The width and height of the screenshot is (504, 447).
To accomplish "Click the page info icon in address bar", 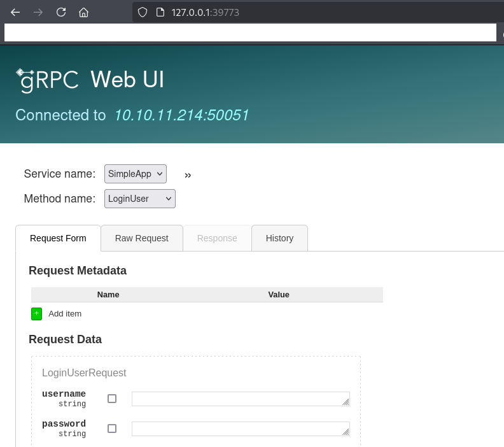I will 160,12.
